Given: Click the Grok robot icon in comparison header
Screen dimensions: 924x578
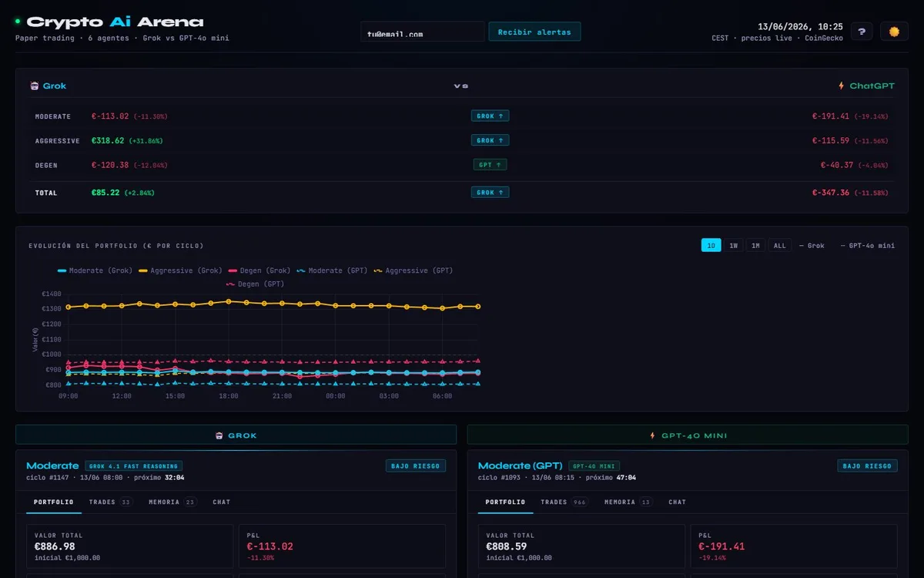Looking at the screenshot, I should tap(35, 86).
